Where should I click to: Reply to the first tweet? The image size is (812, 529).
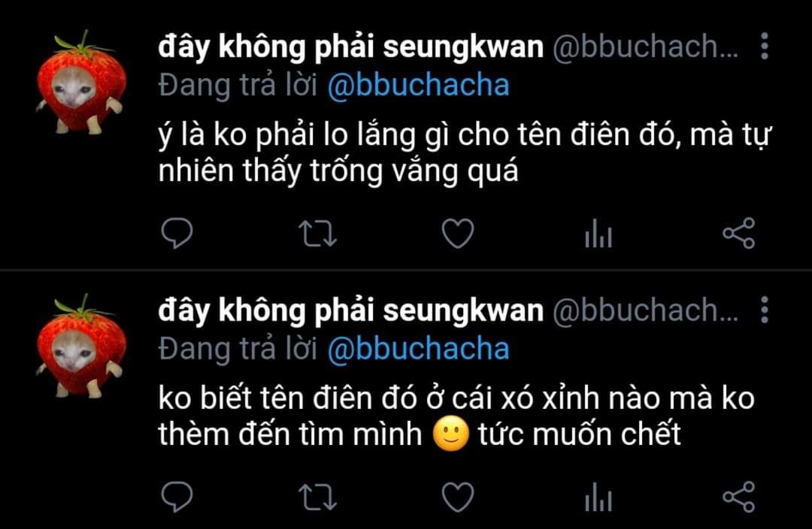pos(177,233)
